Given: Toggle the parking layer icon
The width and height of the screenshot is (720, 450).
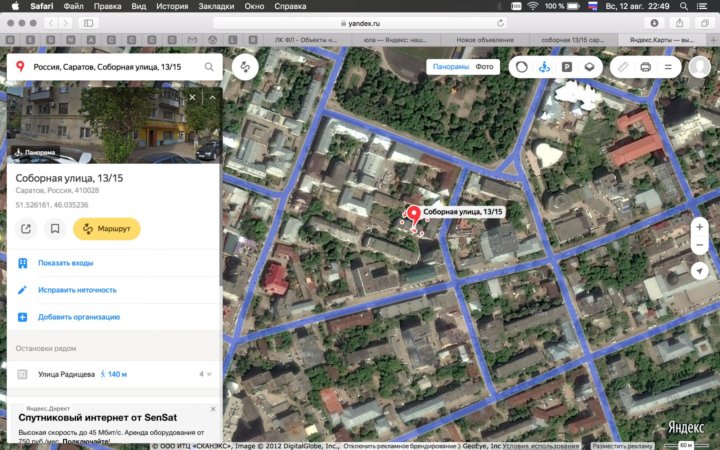Looking at the screenshot, I should tap(567, 67).
